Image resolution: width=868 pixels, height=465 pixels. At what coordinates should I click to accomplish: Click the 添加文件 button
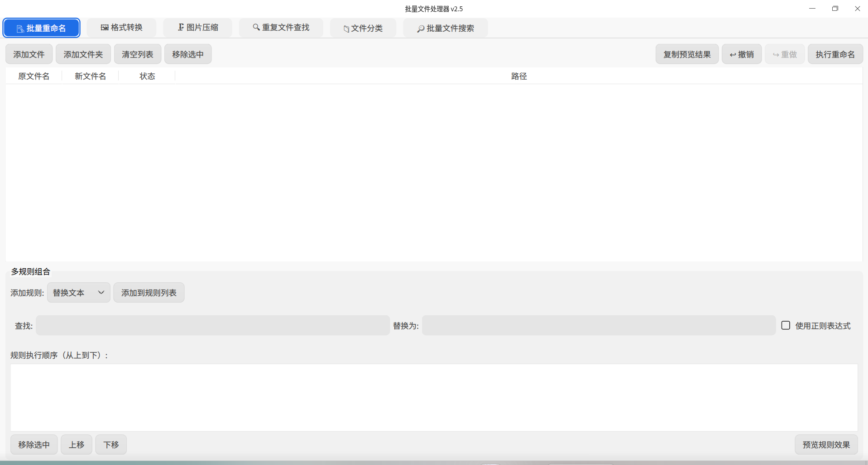[x=29, y=54]
